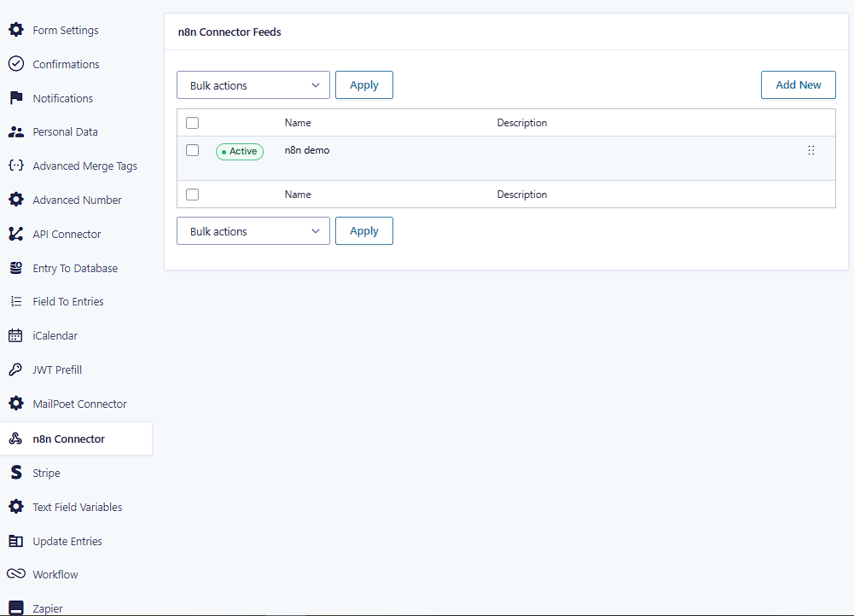This screenshot has width=854, height=616.
Task: Switch to Form Settings
Action: click(x=64, y=30)
